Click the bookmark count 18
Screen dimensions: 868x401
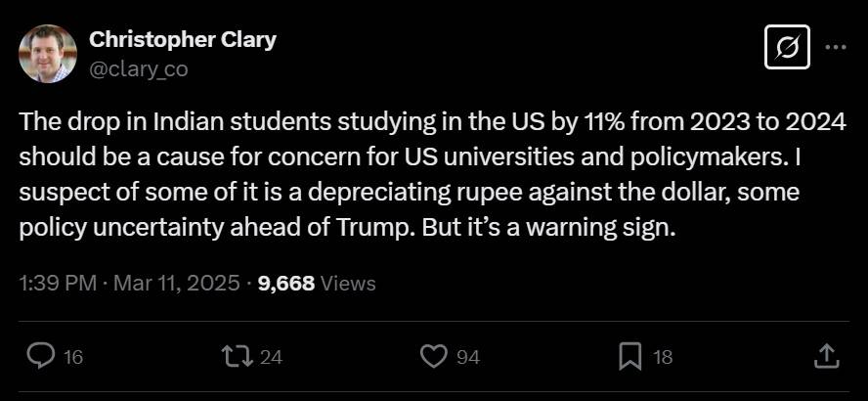click(x=663, y=357)
